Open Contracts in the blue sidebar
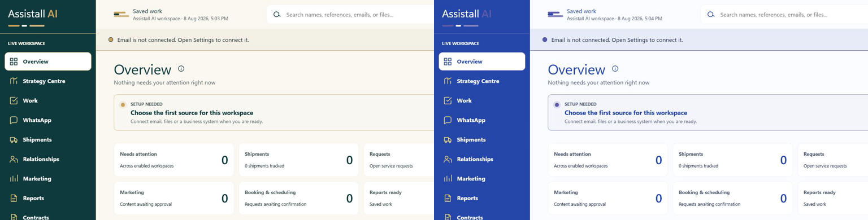 point(482,216)
